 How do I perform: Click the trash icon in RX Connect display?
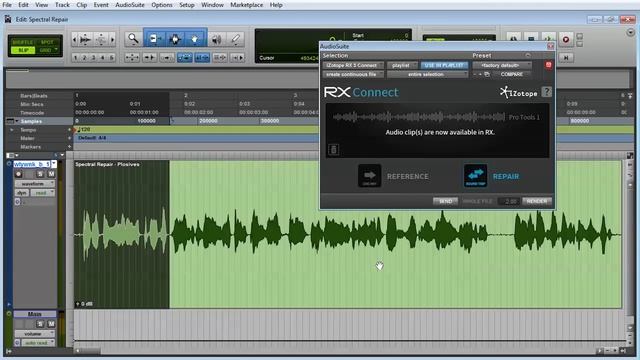click(x=333, y=149)
